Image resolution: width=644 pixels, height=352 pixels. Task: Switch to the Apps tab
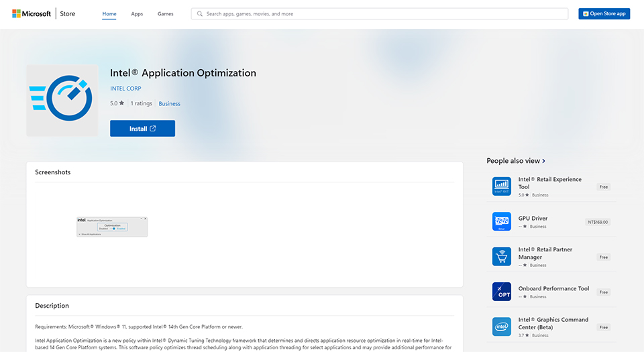(x=137, y=13)
